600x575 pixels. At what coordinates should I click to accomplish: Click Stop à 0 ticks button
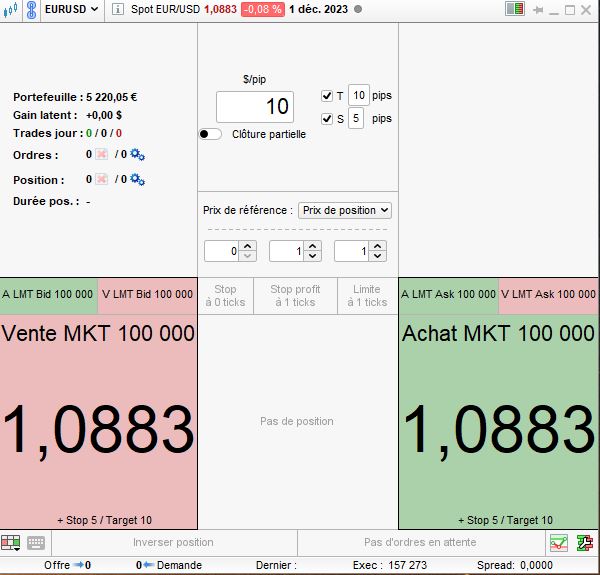pyautogui.click(x=225, y=296)
